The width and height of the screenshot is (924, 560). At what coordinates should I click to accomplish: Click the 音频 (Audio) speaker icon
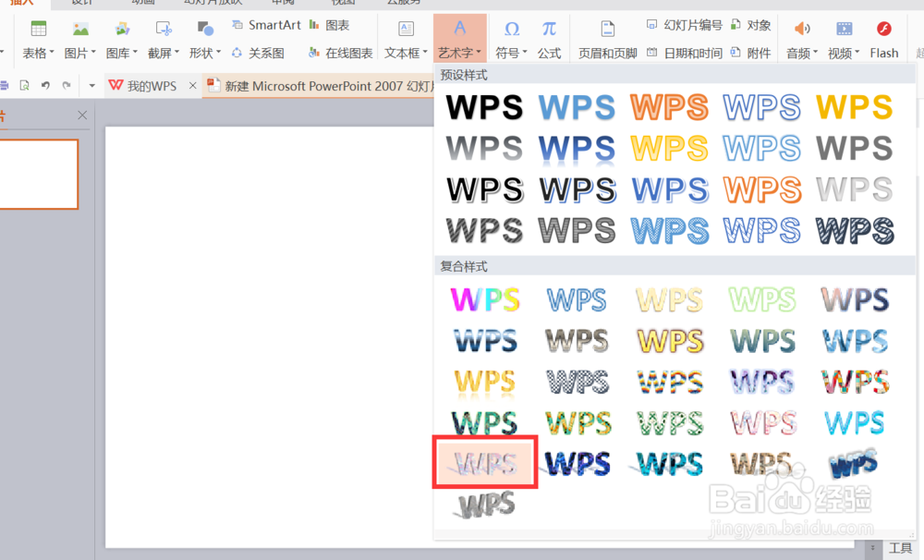click(802, 29)
